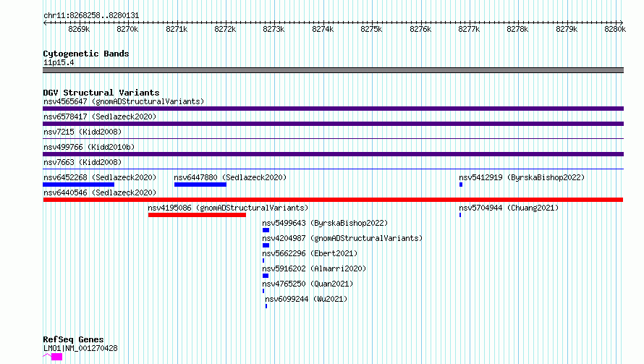
Task: Click the magenta LMO1 exon block
Action: (56, 357)
